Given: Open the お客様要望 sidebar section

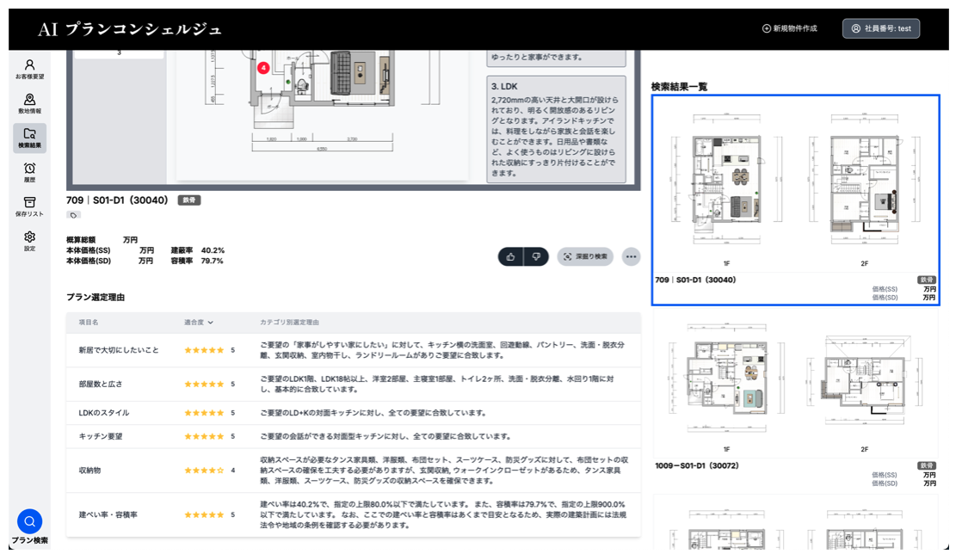Looking at the screenshot, I should 29,70.
